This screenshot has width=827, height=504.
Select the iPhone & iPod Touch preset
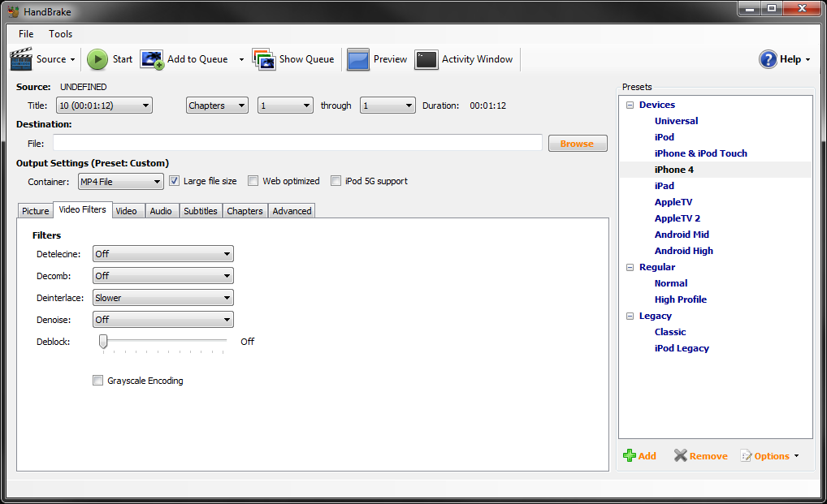pos(701,153)
